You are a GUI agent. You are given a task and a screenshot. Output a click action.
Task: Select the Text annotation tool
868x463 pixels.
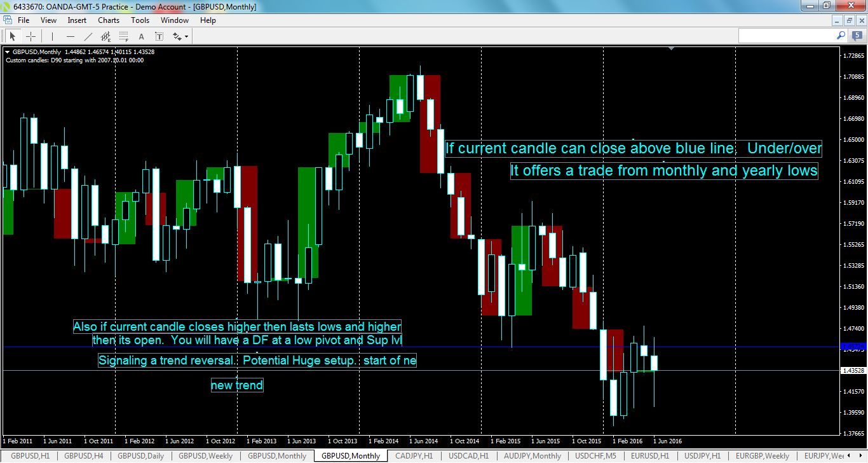click(141, 36)
